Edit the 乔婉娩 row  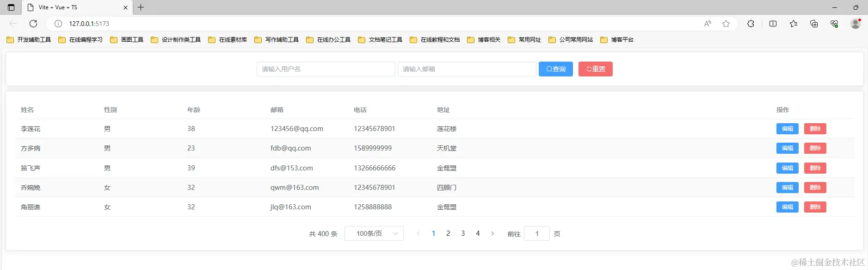point(788,188)
